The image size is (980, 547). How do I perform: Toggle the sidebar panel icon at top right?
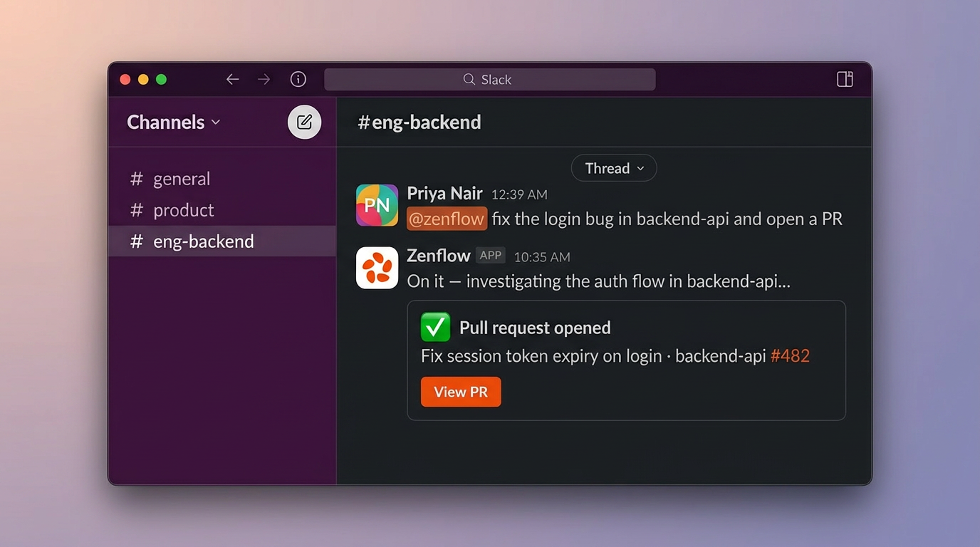click(x=845, y=79)
